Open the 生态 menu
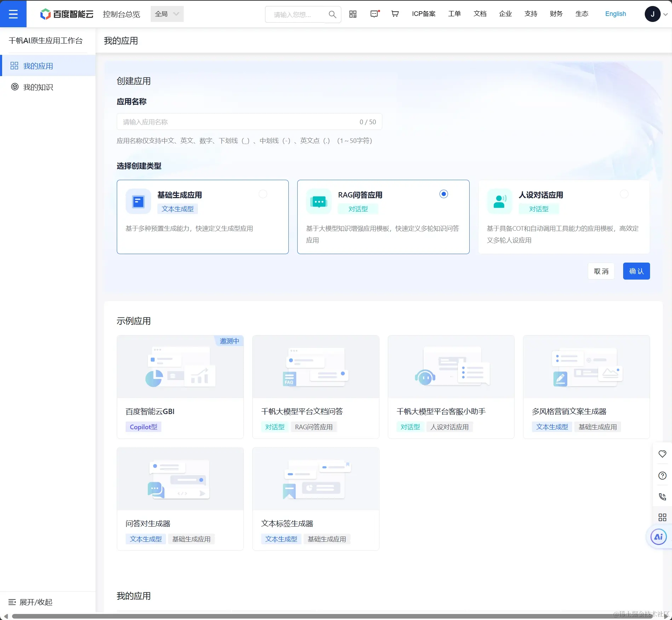Screen dimensions: 672x620 click(582, 14)
